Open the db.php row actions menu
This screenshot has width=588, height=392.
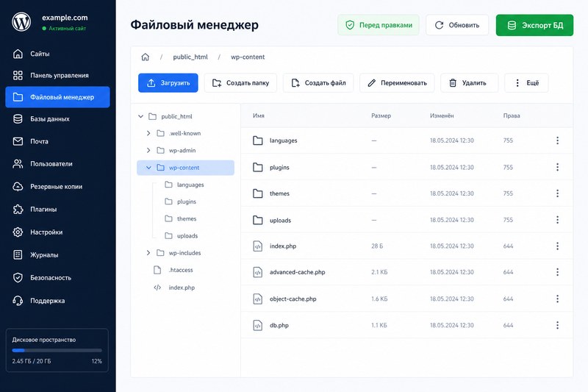(557, 325)
